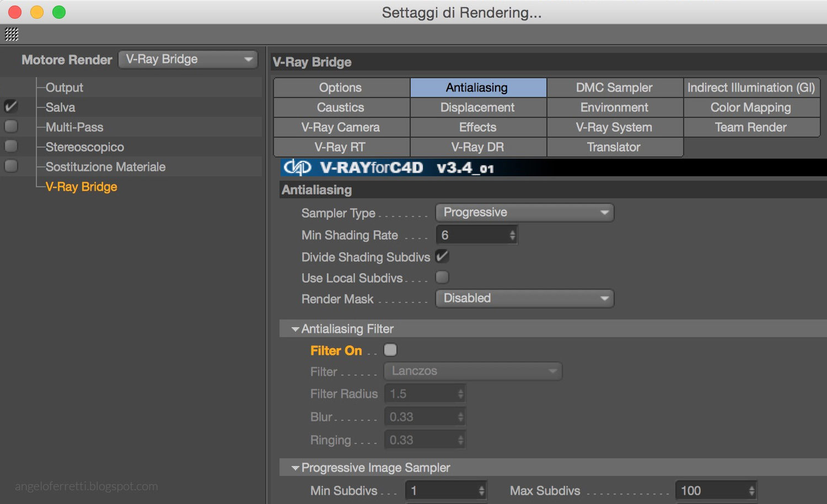The height and width of the screenshot is (504, 827).
Task: Open the DMC Sampler tab
Action: [x=615, y=88]
